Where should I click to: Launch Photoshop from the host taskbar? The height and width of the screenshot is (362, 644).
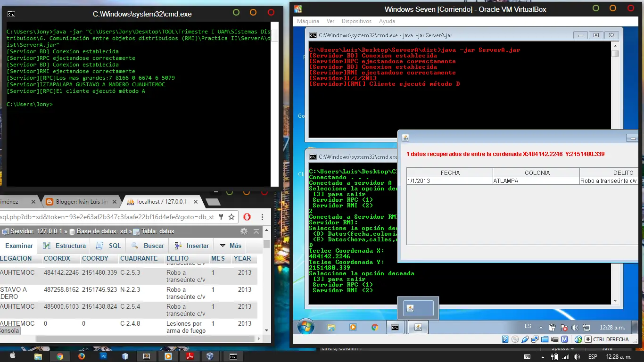(103, 357)
